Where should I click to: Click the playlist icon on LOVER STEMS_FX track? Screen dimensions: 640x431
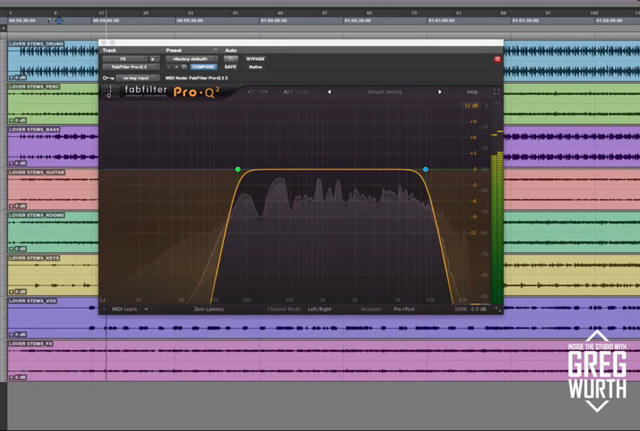(x=11, y=378)
